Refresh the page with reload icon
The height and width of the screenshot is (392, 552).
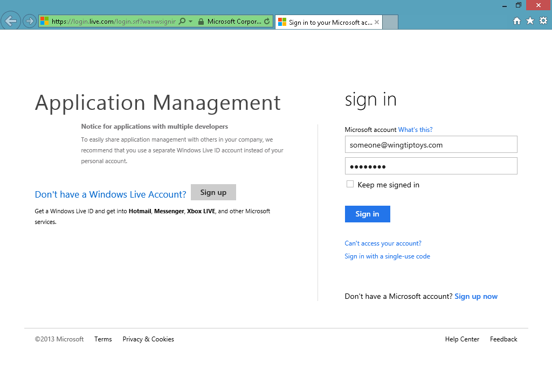pos(267,22)
